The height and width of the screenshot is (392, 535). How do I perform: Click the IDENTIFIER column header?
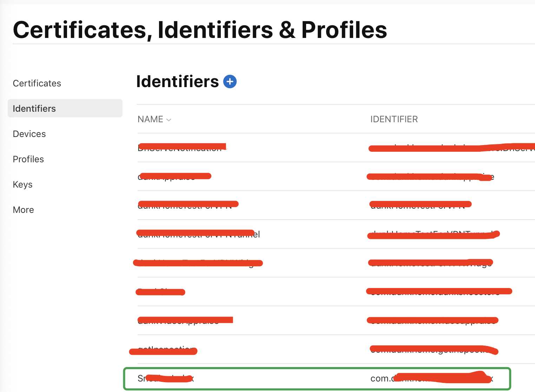[394, 119]
